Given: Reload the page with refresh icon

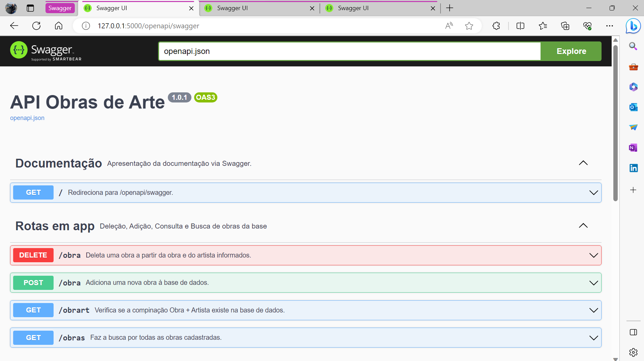Looking at the screenshot, I should point(36,26).
